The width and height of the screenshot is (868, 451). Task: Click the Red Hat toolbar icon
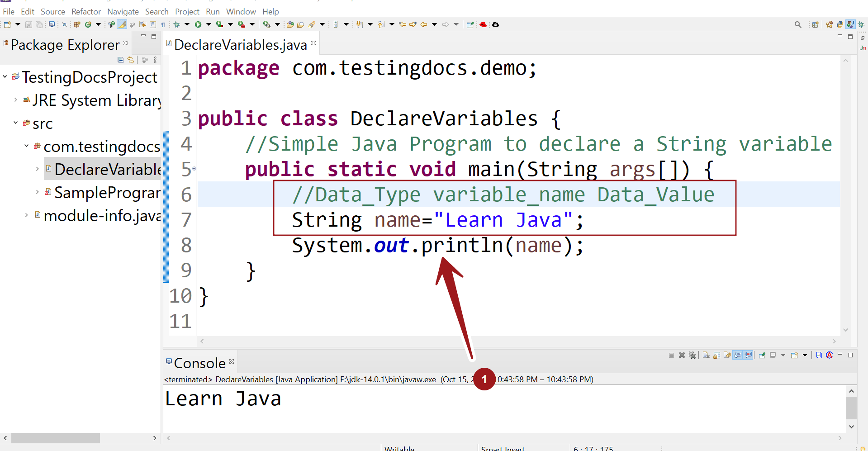(484, 24)
